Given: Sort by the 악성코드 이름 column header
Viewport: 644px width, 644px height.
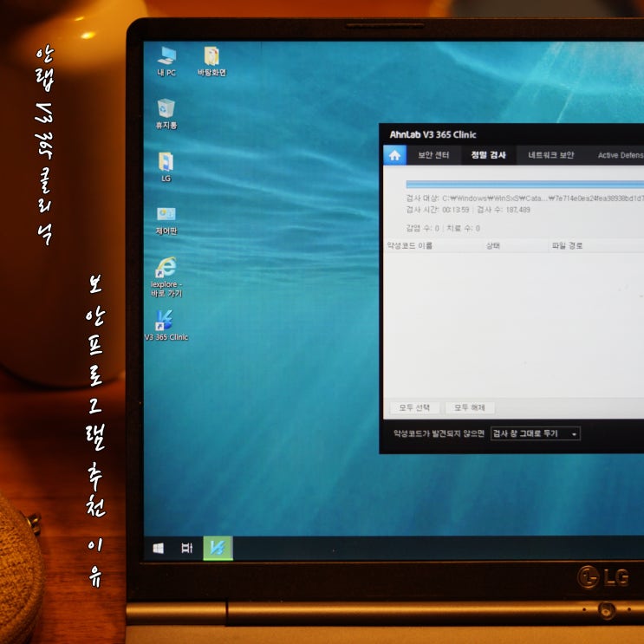Looking at the screenshot, I should [409, 245].
